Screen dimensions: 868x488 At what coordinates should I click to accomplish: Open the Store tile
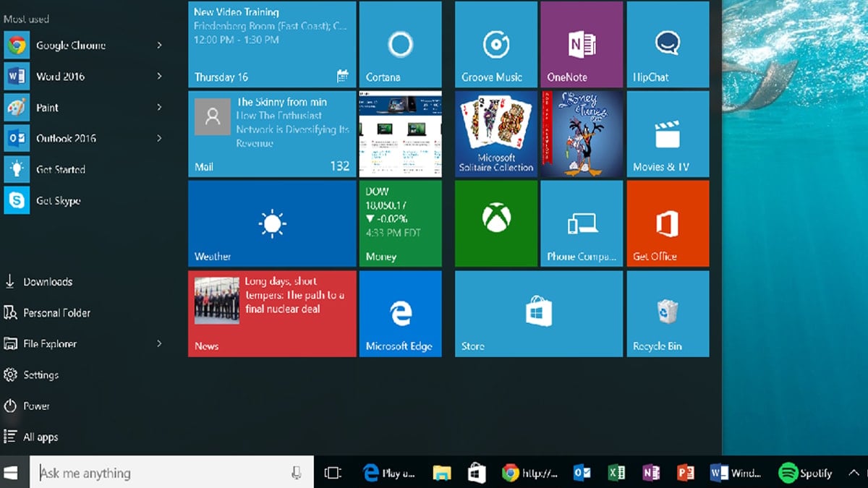point(538,314)
